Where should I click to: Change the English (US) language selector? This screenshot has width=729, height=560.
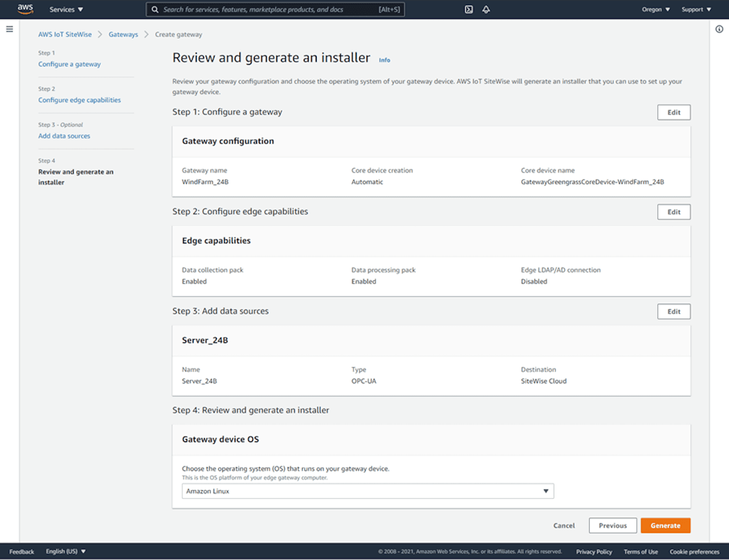tap(66, 551)
